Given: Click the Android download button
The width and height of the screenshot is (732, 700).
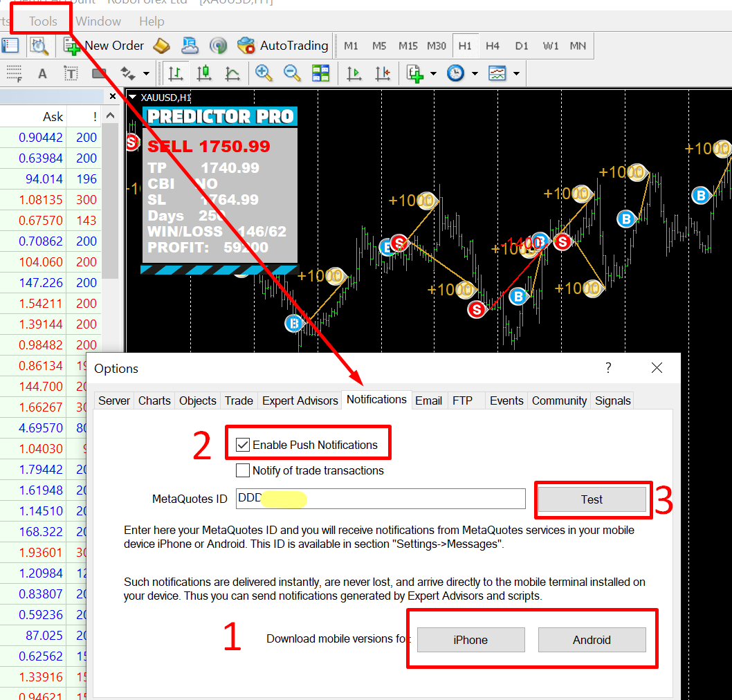Looking at the screenshot, I should pyautogui.click(x=592, y=640).
